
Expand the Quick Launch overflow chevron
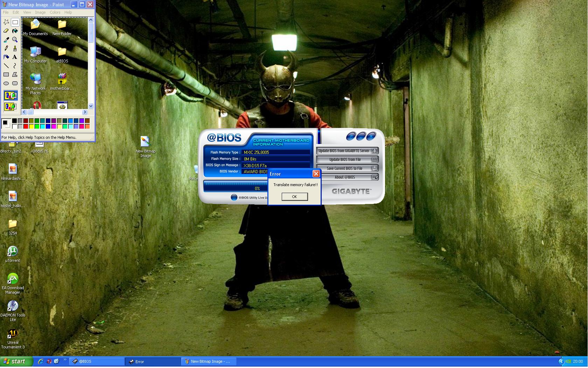[65, 360]
